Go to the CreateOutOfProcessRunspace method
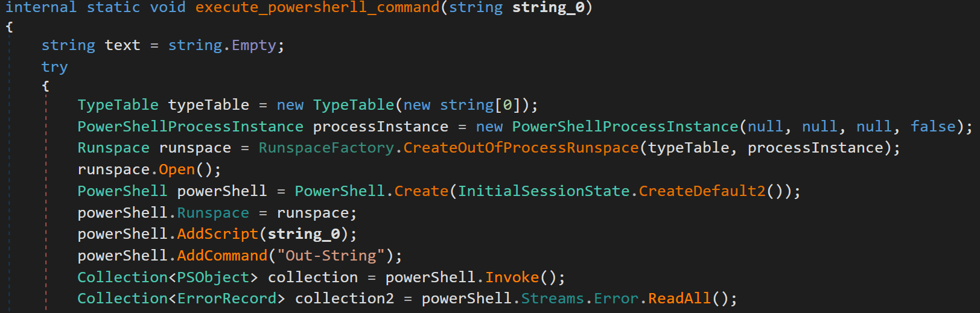 (x=521, y=148)
